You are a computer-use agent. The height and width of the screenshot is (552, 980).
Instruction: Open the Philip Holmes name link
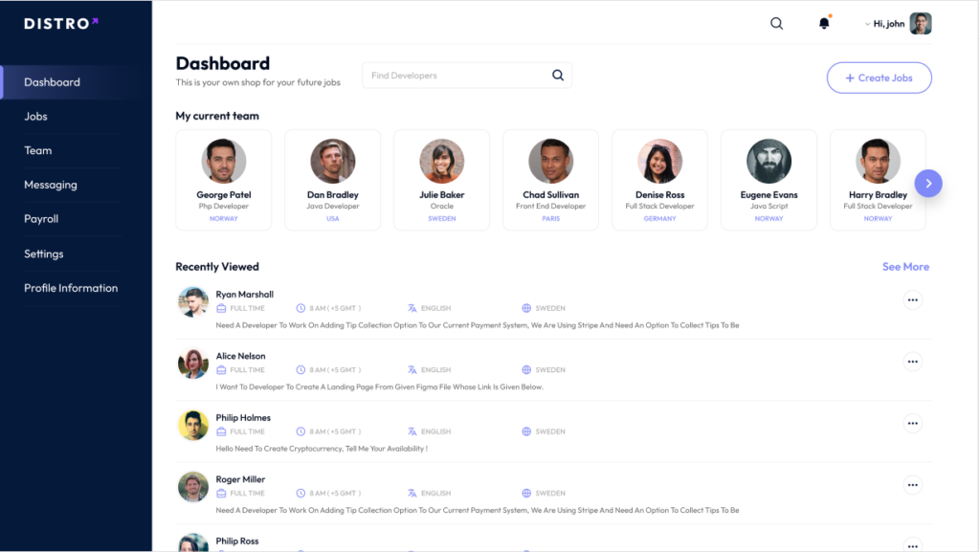point(243,418)
